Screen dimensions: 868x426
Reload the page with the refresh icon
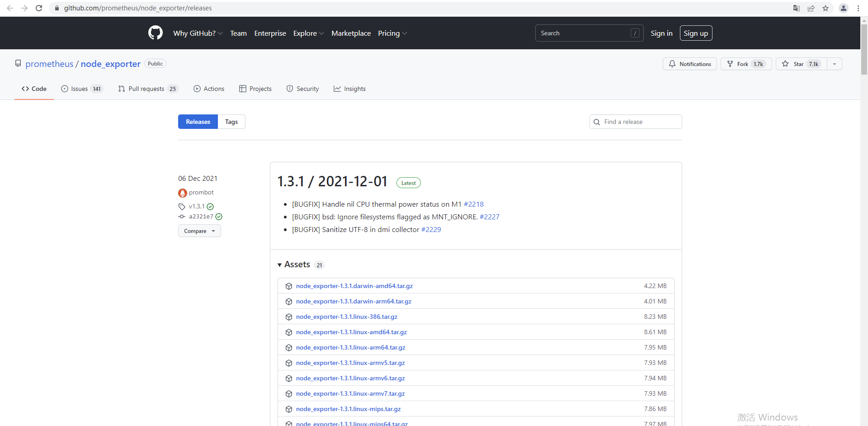[39, 8]
